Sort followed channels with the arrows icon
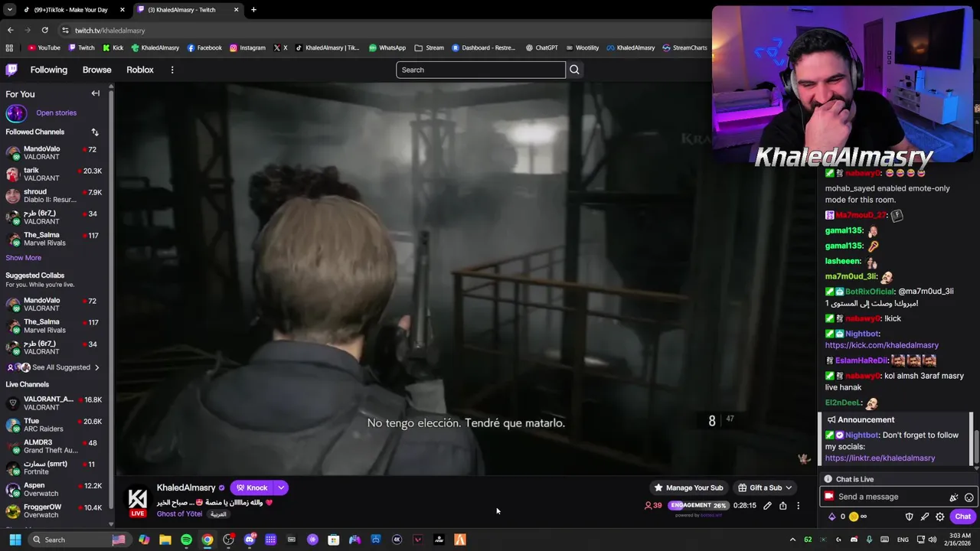980x551 pixels. point(95,132)
